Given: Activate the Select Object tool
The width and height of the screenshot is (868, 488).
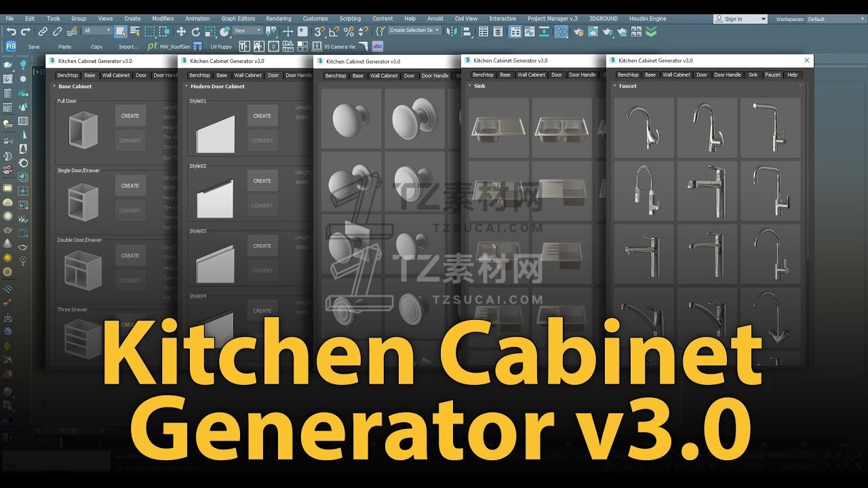Looking at the screenshot, I should (x=121, y=31).
